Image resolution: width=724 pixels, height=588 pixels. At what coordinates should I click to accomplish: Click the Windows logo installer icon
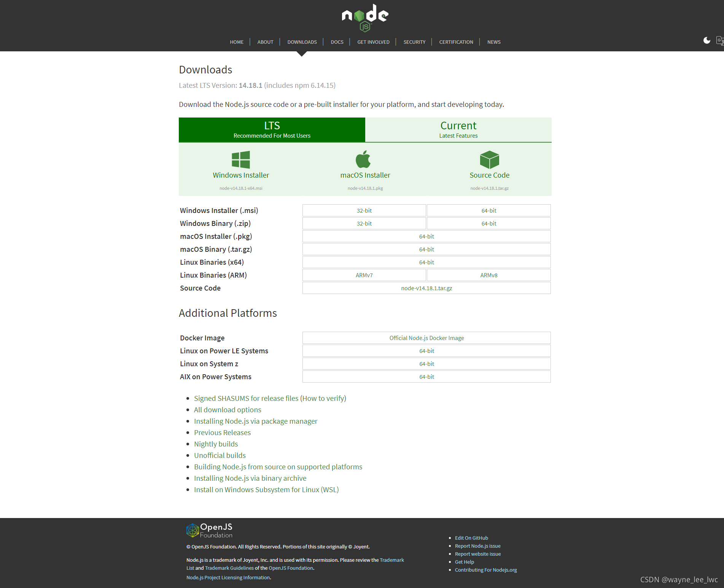coord(241,160)
